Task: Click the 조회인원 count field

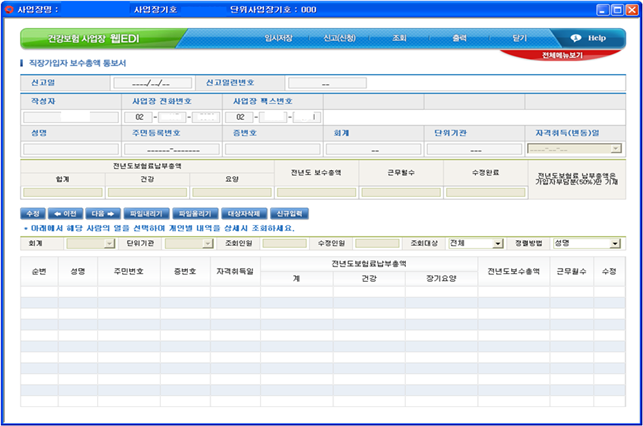Action: (284, 244)
